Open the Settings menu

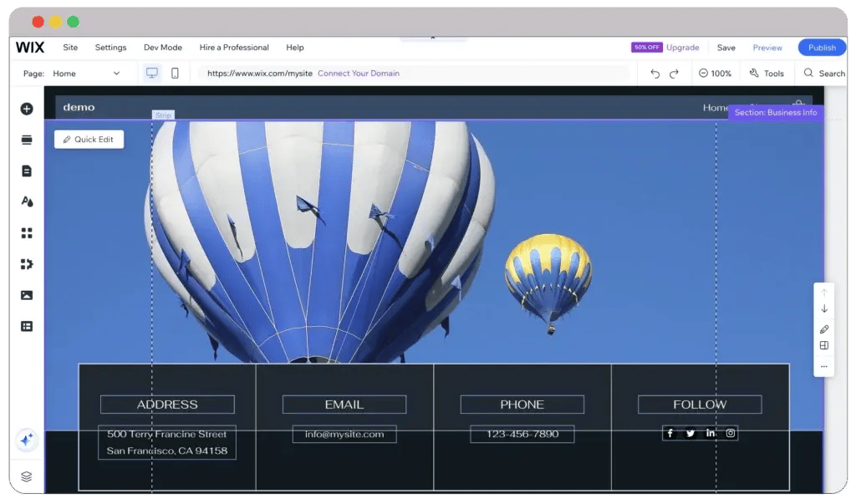tap(110, 48)
